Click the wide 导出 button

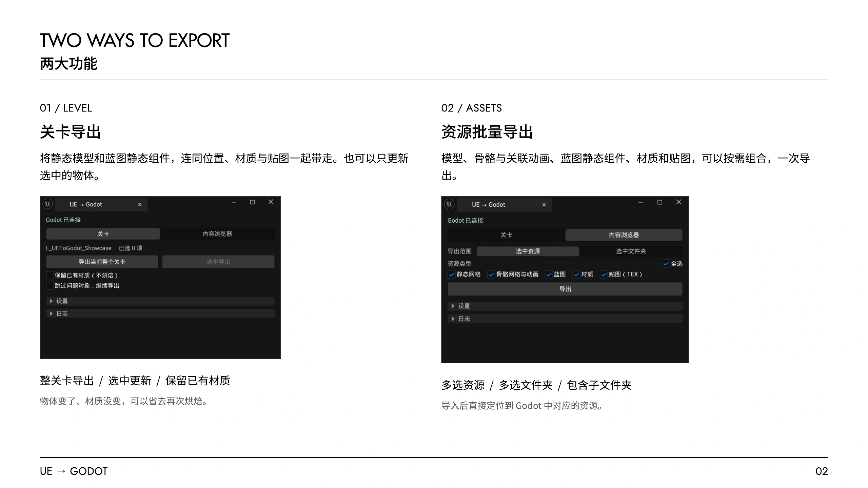tap(565, 289)
